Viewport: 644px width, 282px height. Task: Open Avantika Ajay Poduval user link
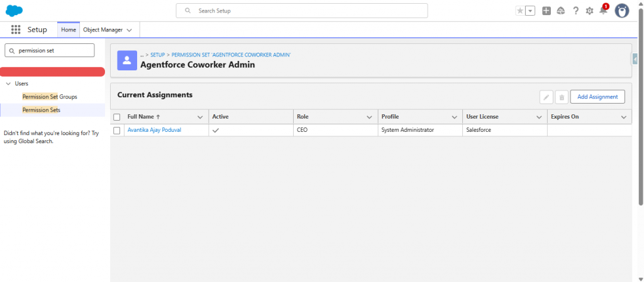coord(154,130)
